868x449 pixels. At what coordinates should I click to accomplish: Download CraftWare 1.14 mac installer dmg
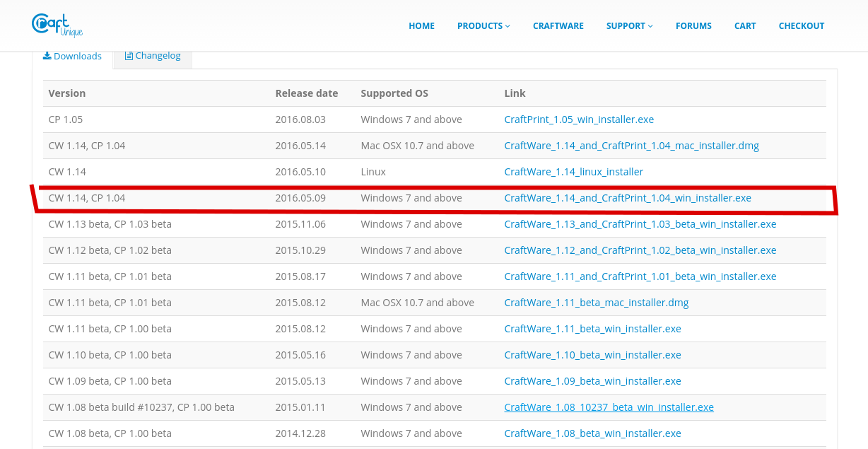click(x=631, y=146)
